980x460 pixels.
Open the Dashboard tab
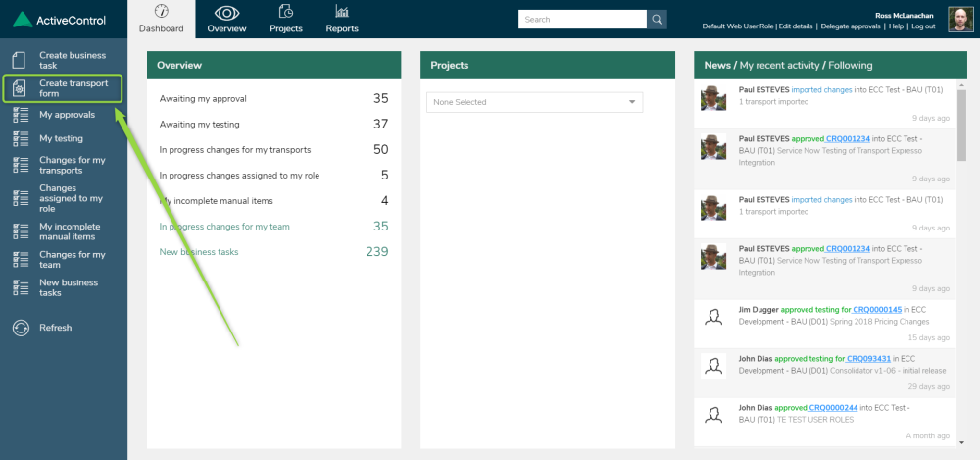click(162, 19)
